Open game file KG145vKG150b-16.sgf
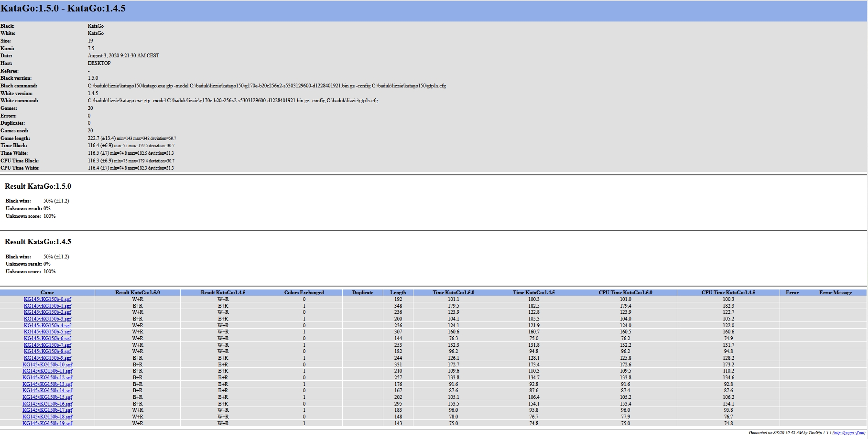Image resolution: width=868 pixels, height=439 pixels. coord(47,404)
